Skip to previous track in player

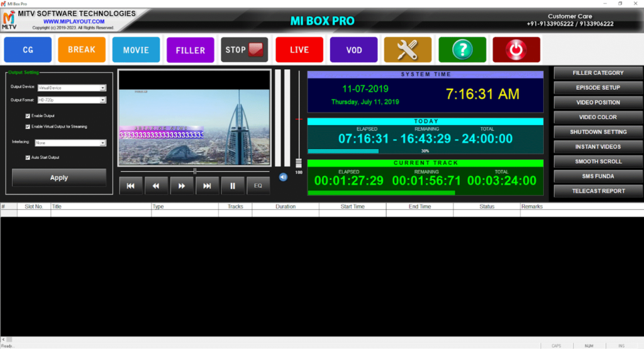131,186
